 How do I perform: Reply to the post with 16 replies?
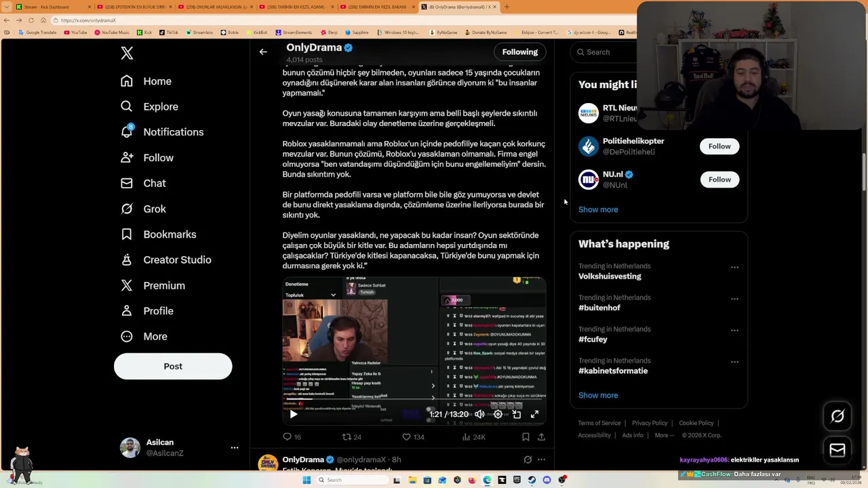point(292,437)
